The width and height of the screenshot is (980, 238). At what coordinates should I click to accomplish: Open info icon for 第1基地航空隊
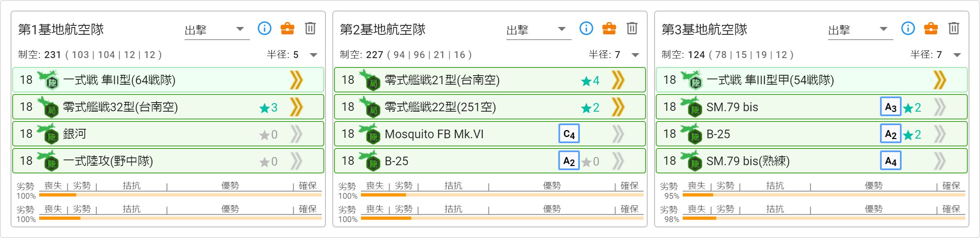265,28
